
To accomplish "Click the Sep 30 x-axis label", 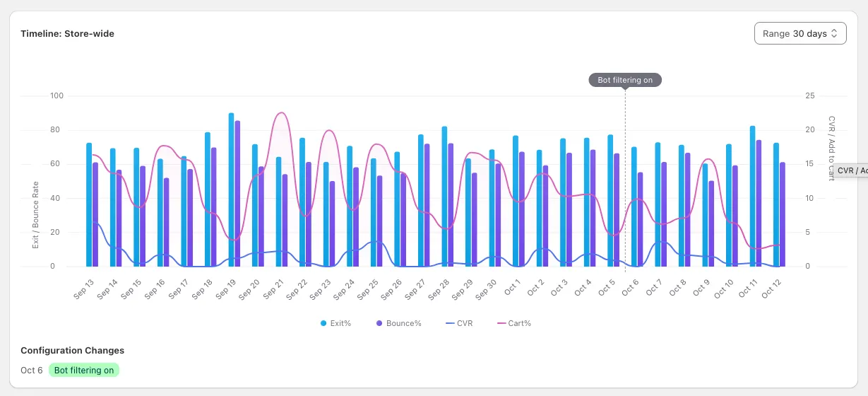I will click(x=487, y=289).
